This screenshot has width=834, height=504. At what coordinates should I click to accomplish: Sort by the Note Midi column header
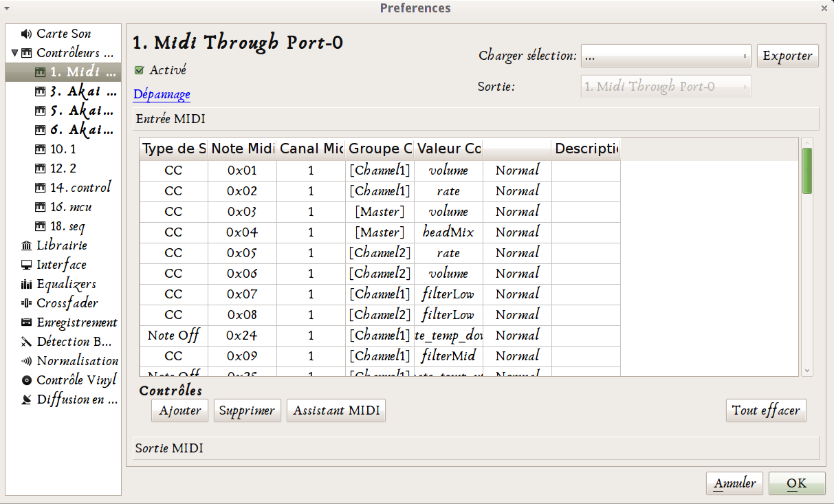pyautogui.click(x=242, y=149)
